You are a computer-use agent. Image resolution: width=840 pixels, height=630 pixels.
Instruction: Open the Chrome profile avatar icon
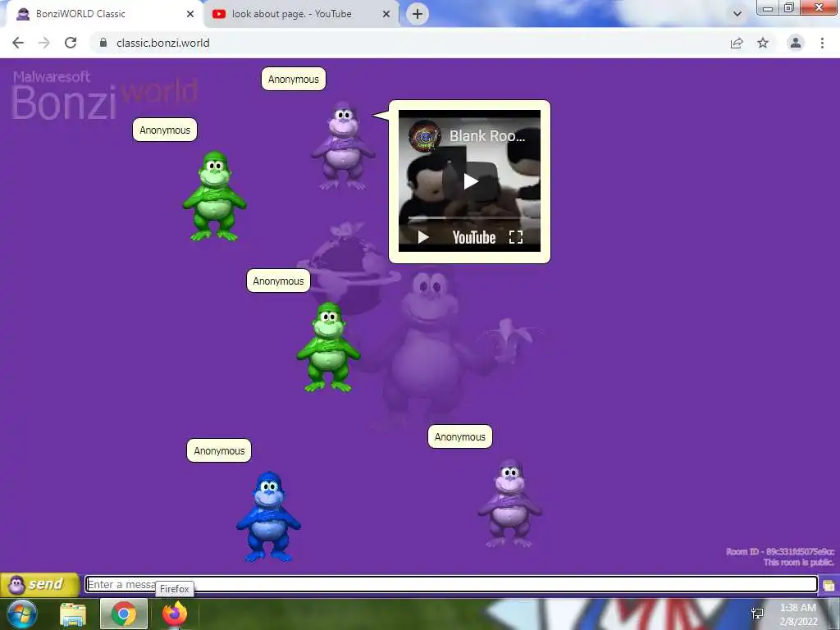pyautogui.click(x=796, y=43)
